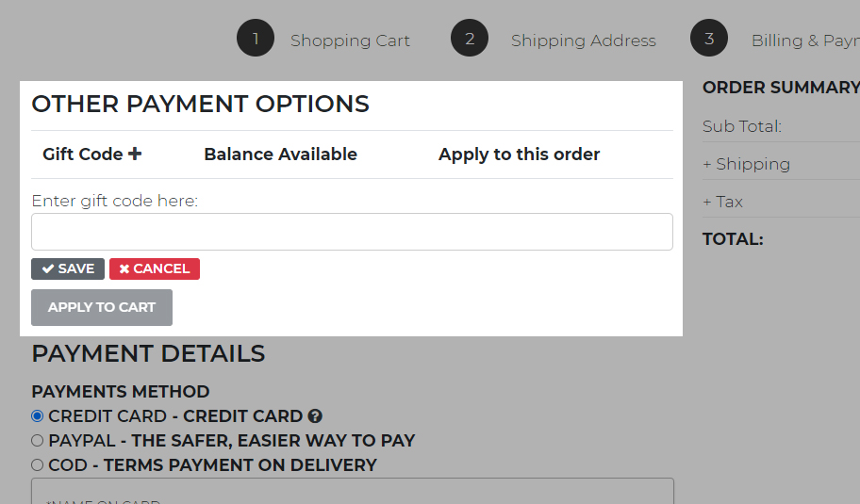
Task: Go to the Shipping Address step
Action: point(583,41)
